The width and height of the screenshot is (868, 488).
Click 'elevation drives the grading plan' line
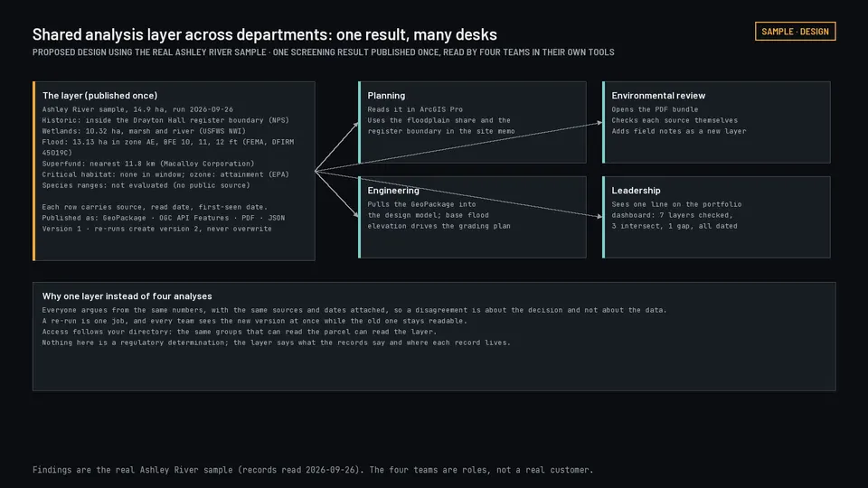coord(439,226)
